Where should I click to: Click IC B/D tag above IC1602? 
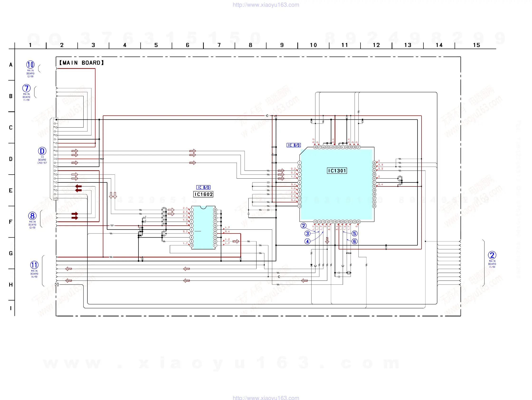(203, 187)
